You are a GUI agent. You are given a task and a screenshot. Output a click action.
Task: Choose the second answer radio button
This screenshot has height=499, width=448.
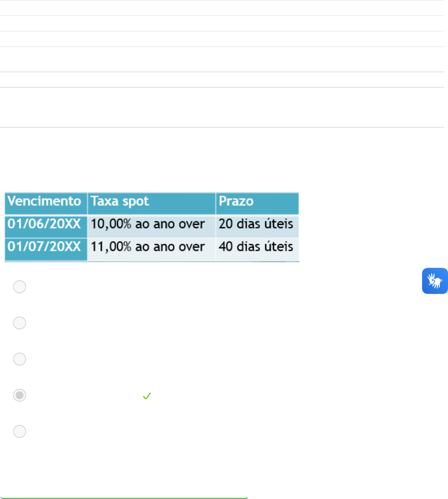point(19,323)
